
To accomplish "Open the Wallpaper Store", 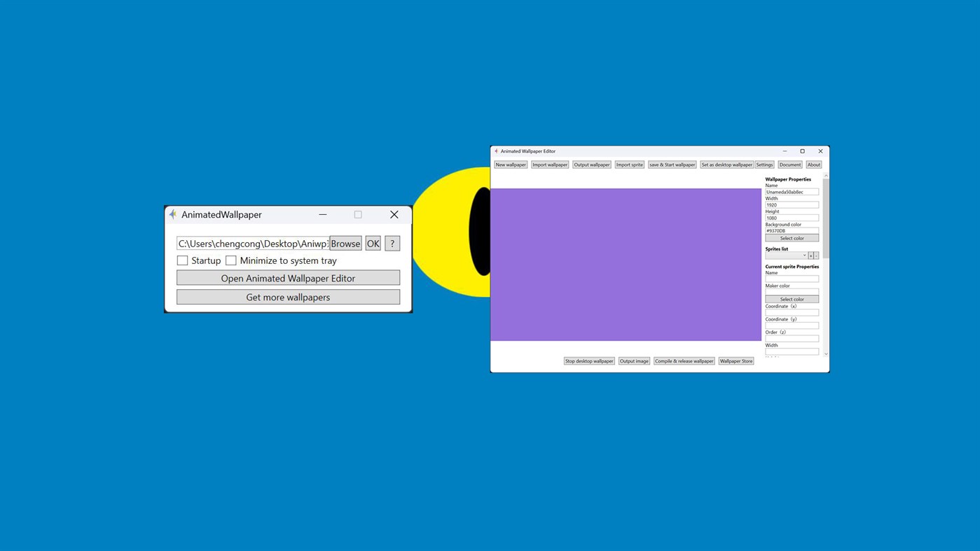I will (x=736, y=361).
